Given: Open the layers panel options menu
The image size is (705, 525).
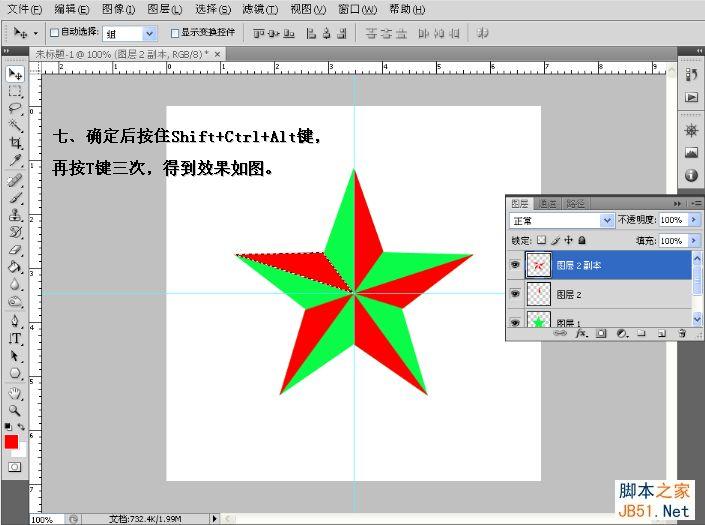Looking at the screenshot, I should (696, 204).
